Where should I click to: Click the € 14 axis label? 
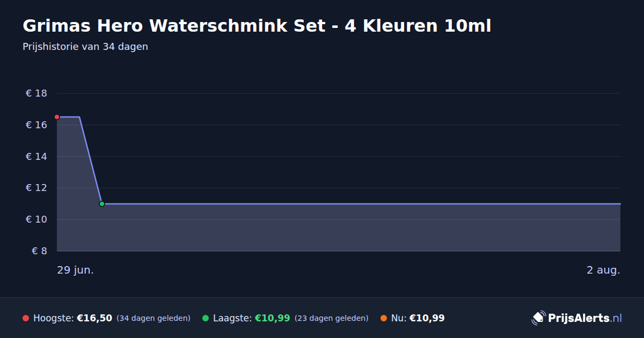coord(36,157)
